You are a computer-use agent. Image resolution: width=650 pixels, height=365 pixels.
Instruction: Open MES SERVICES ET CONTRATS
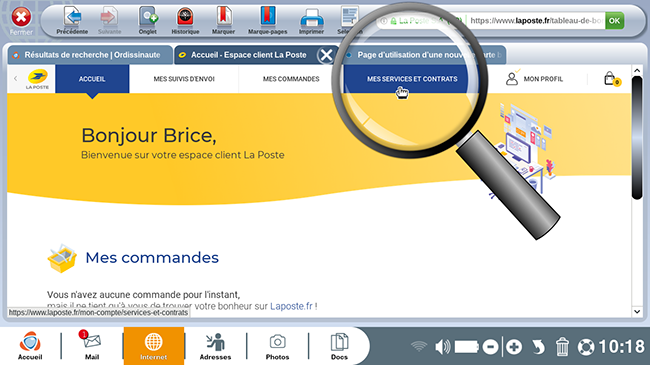412,79
